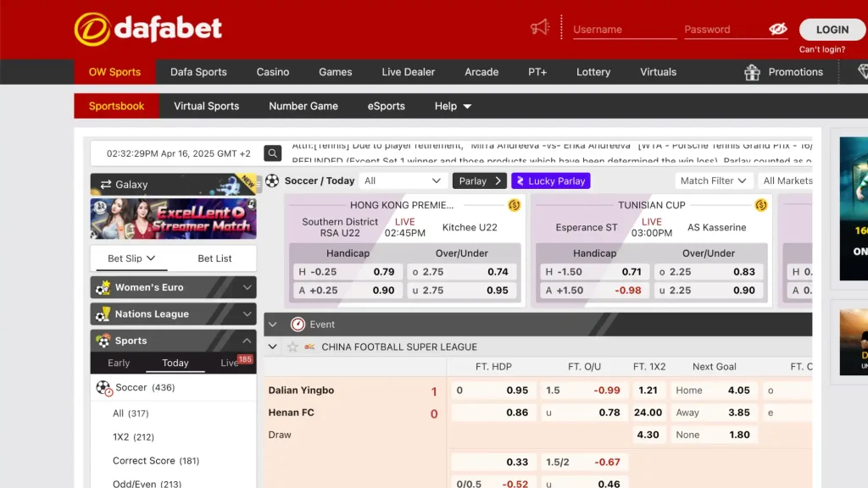Viewport: 868px width, 488px height.
Task: Open the Virtuals section
Action: [x=658, y=72]
